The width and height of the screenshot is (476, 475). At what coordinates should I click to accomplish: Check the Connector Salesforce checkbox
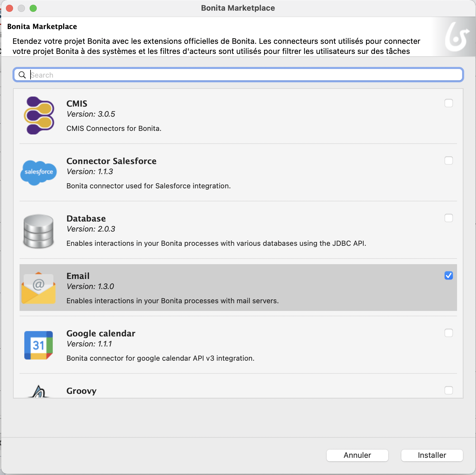[449, 161]
